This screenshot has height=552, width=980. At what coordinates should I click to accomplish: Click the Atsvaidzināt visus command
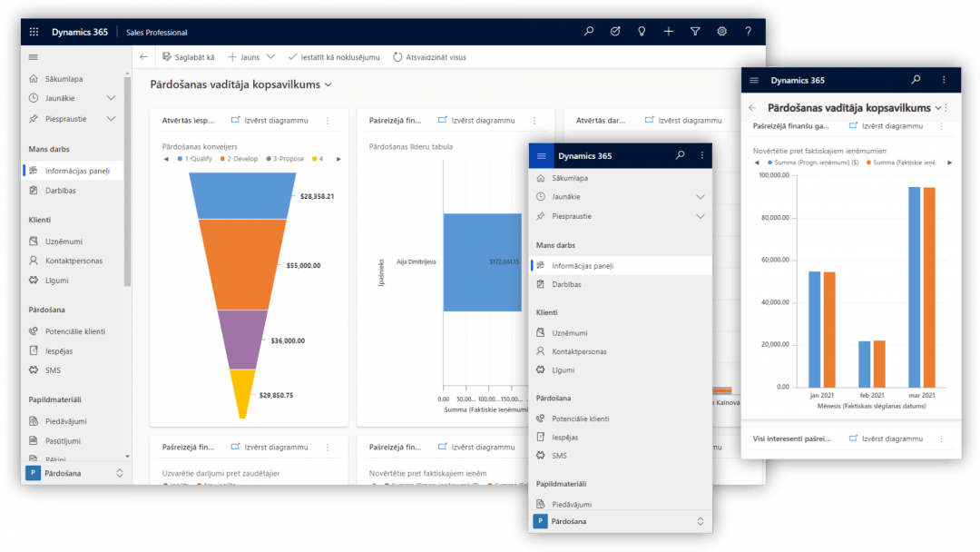pyautogui.click(x=434, y=56)
